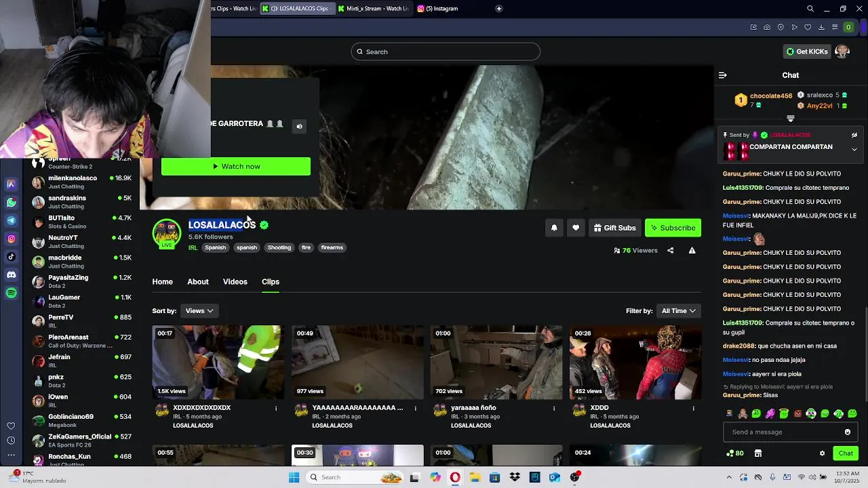Focus the Kick search field
This screenshot has height=488, width=868.
click(x=446, y=52)
